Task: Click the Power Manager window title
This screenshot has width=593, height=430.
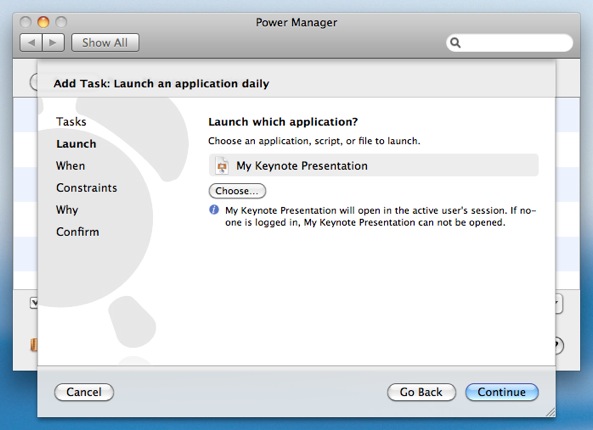Action: [x=296, y=22]
